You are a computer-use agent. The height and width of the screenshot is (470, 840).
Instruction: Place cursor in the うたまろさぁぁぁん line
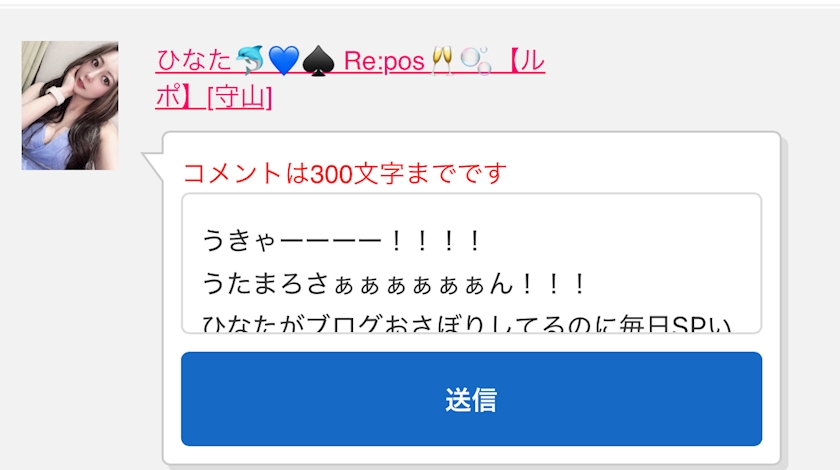[394, 284]
